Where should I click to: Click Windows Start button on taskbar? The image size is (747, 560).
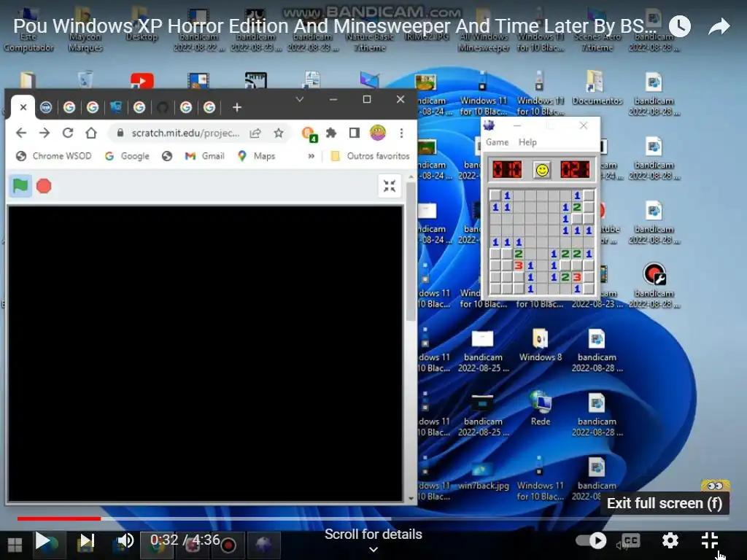(x=15, y=544)
